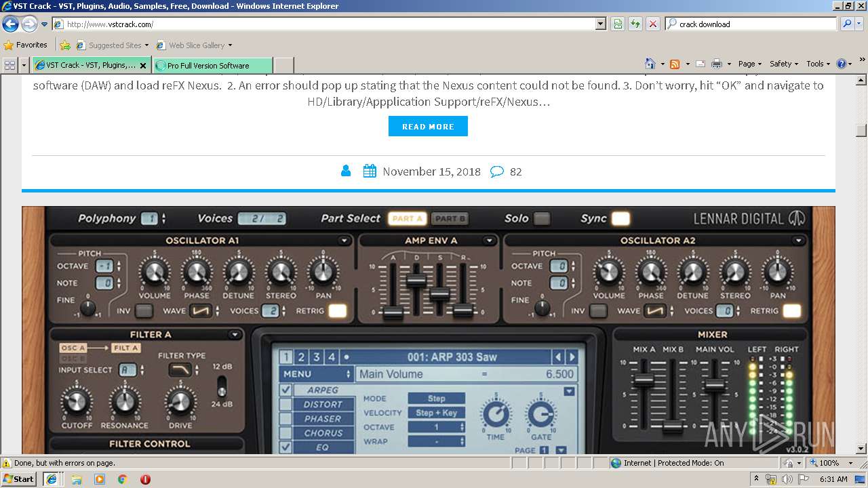
Task: Toggle the ARPEG checkbox in synth
Action: coord(285,390)
